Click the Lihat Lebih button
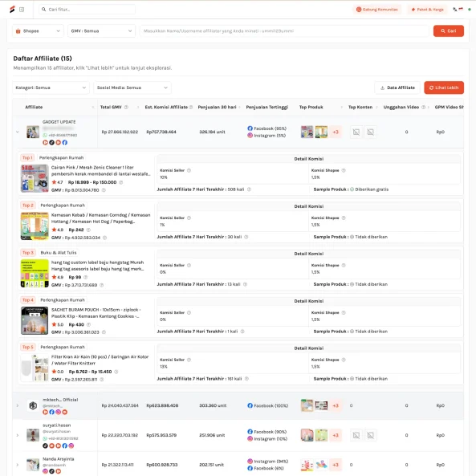This screenshot has width=476, height=476. coord(444,87)
